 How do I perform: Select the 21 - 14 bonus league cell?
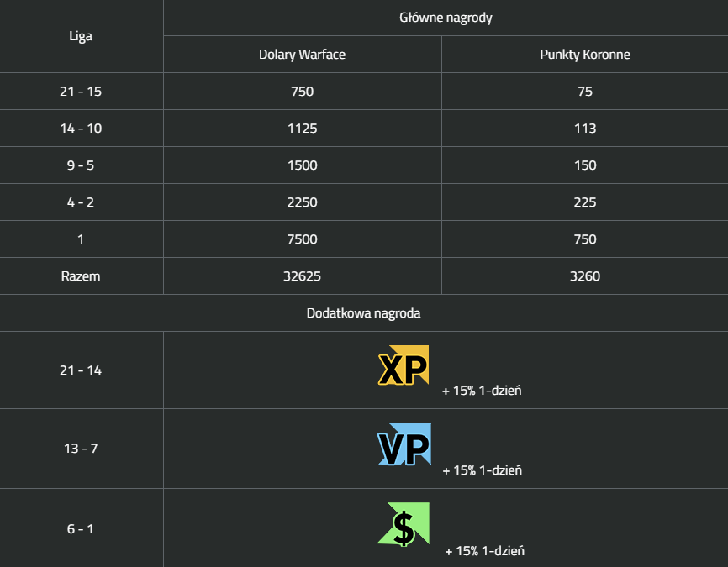(x=81, y=370)
